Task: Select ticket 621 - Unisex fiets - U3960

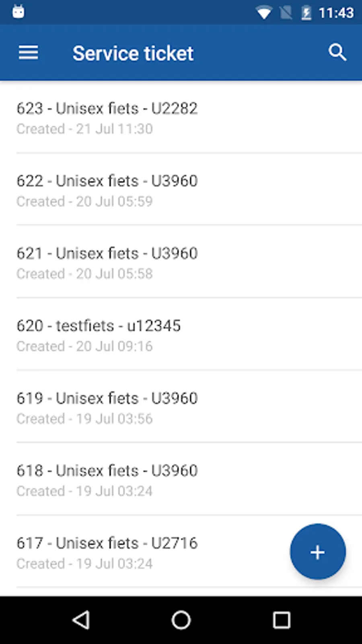Action: point(181,262)
